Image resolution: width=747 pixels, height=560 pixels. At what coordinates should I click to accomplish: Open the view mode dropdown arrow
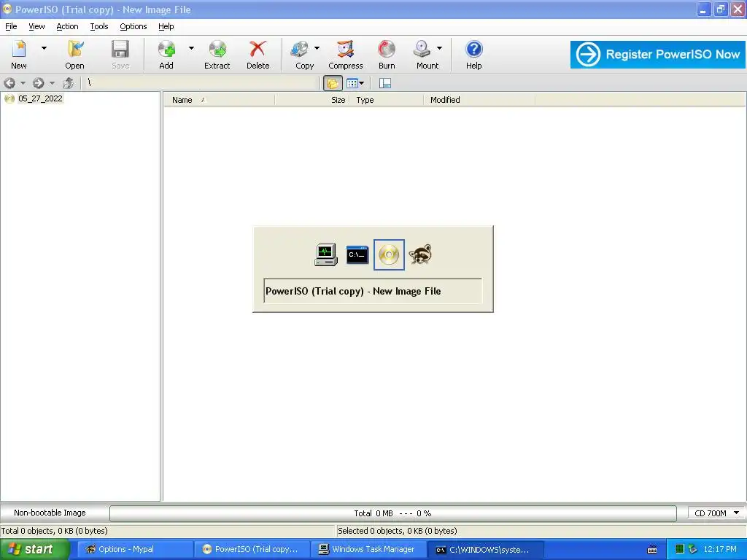pyautogui.click(x=362, y=83)
